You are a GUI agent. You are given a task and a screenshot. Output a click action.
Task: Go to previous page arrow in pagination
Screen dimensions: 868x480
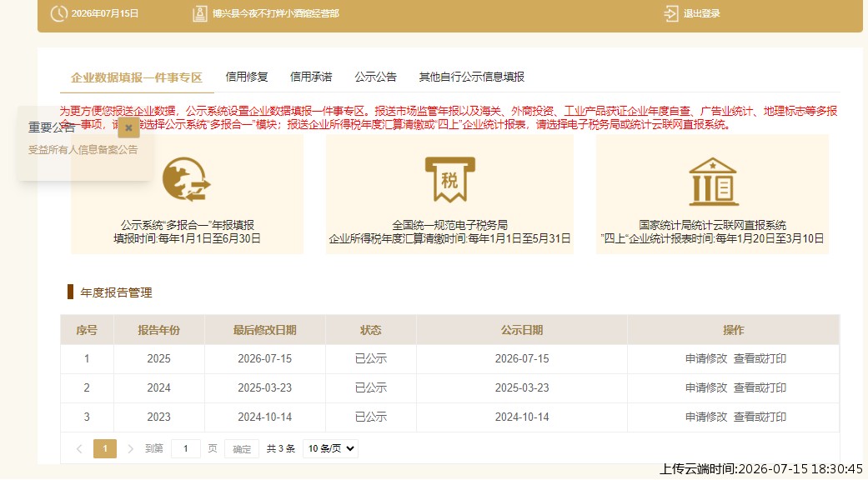[79, 448]
